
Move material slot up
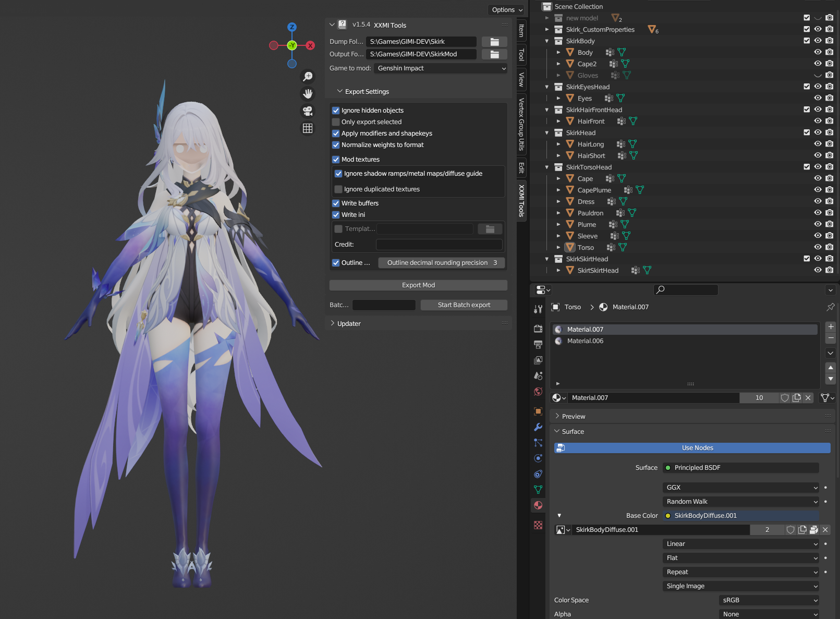[831, 368]
